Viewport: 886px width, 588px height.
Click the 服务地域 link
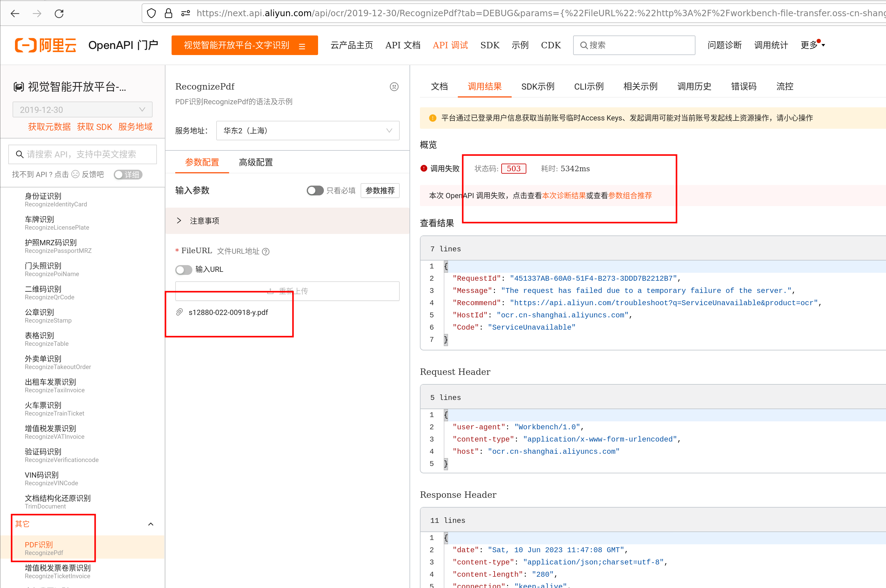point(135,127)
